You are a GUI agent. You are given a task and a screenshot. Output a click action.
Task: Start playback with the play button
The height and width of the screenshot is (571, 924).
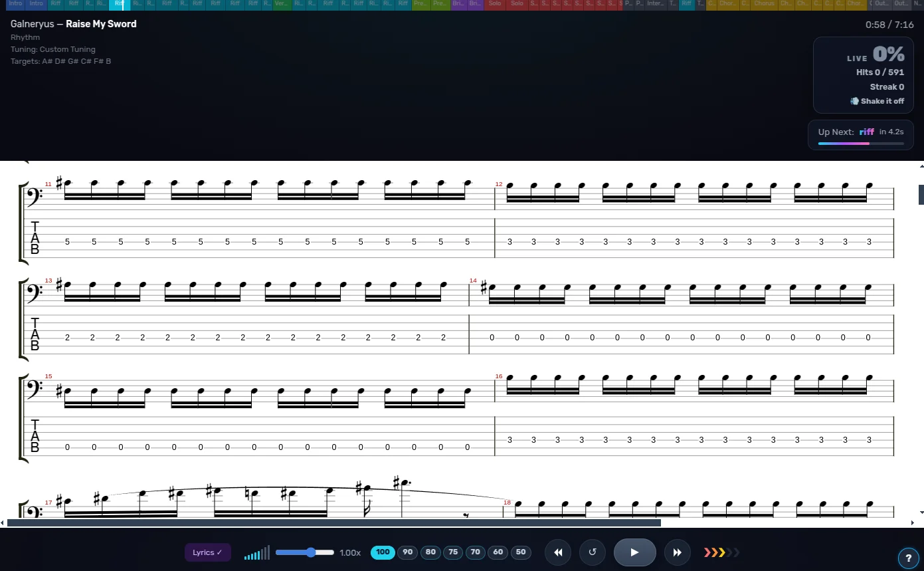[634, 552]
